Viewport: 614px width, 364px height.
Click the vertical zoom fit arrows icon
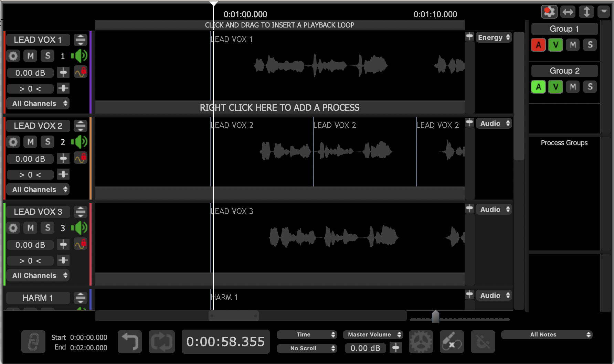click(586, 12)
